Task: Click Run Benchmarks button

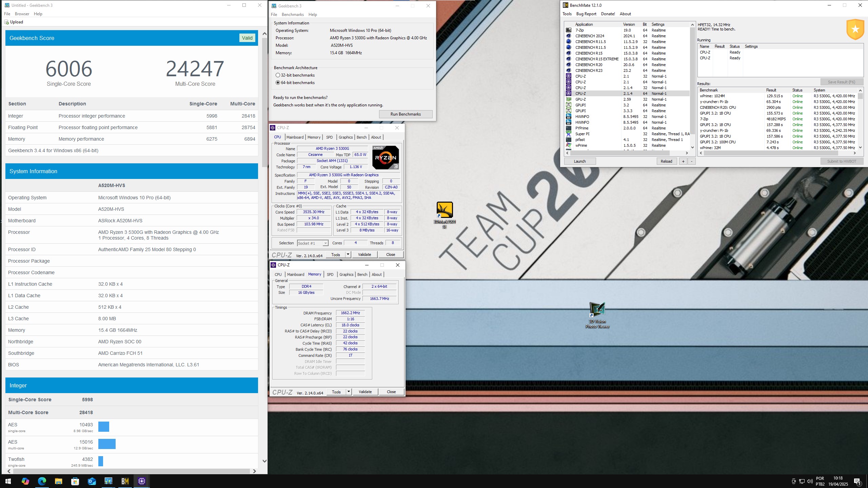Action: [x=406, y=114]
